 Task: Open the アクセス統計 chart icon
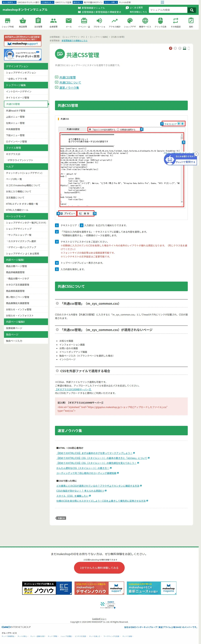(x=115, y=21)
